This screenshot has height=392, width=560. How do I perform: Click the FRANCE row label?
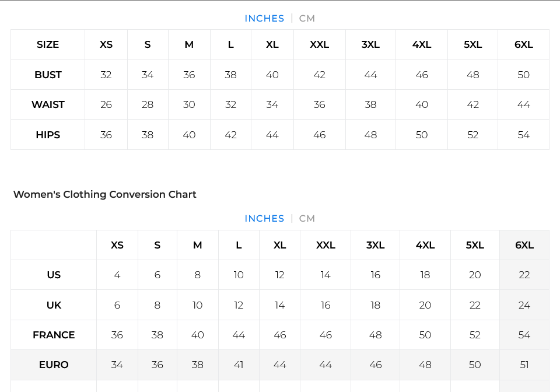[x=54, y=335]
